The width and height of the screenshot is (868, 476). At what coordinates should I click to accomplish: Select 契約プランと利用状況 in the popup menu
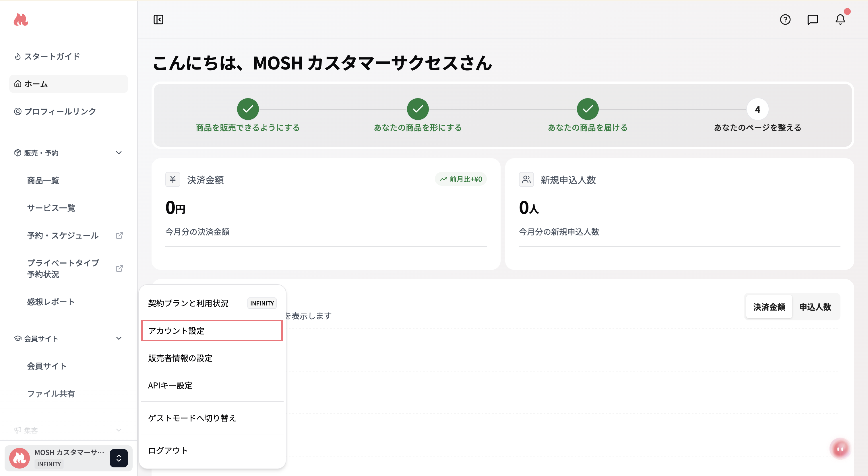[212, 303]
